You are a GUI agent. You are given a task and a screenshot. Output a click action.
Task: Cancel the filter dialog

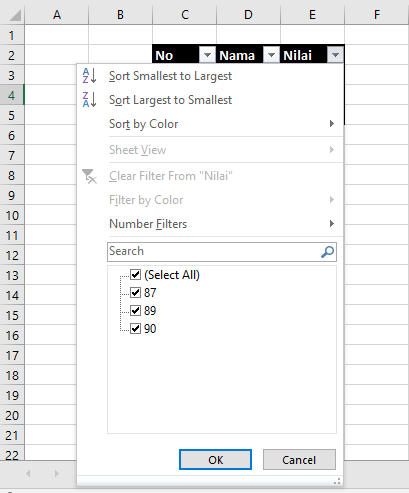coord(299,460)
